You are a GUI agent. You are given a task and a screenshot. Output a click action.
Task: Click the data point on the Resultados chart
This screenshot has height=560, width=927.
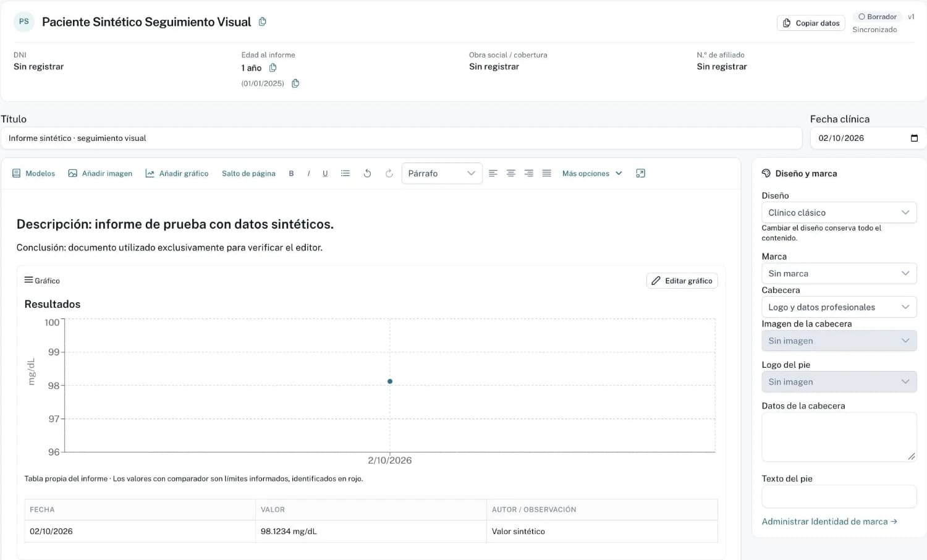pyautogui.click(x=390, y=381)
